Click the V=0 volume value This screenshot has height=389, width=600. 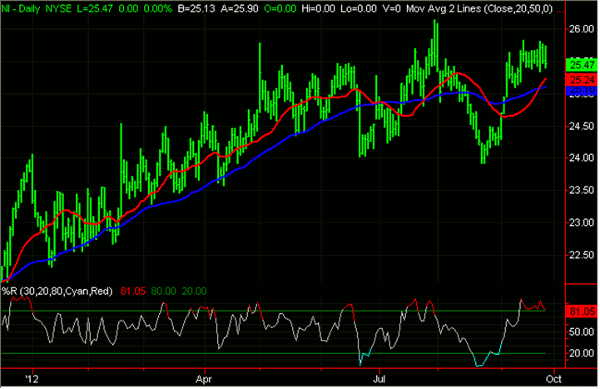(x=391, y=9)
